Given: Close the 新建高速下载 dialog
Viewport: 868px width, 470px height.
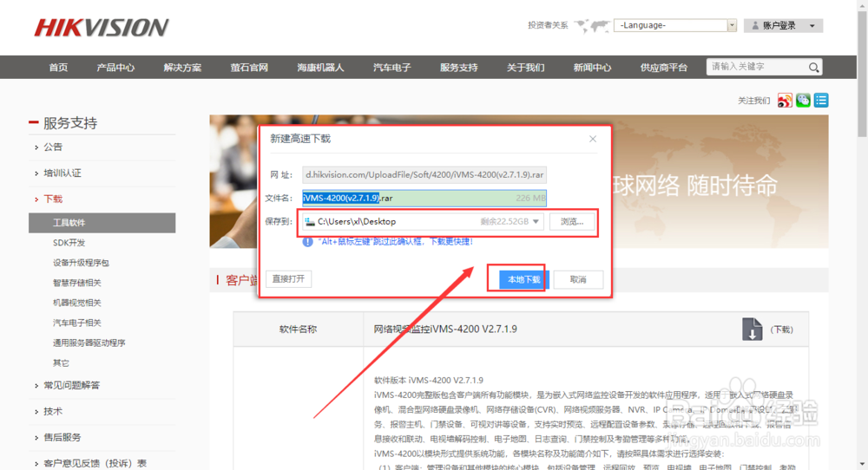Looking at the screenshot, I should coord(593,139).
